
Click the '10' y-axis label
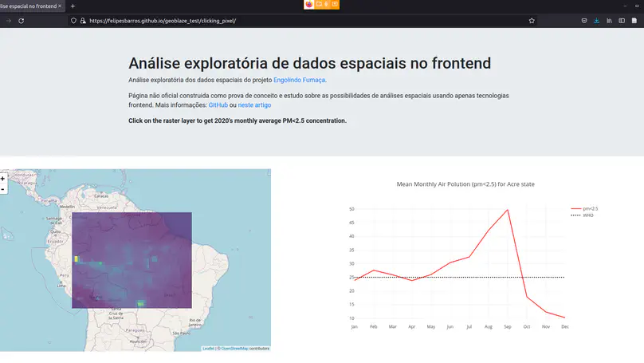[351, 318]
